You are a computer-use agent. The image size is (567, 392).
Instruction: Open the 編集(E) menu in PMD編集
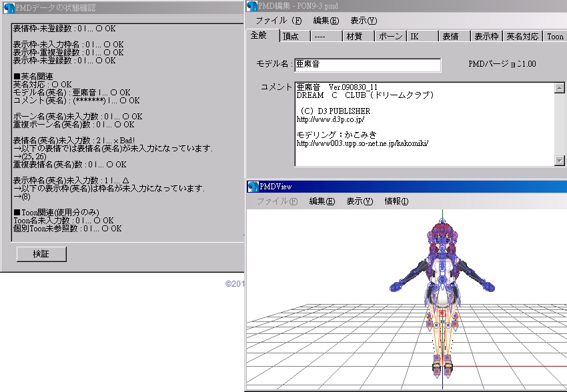point(326,21)
